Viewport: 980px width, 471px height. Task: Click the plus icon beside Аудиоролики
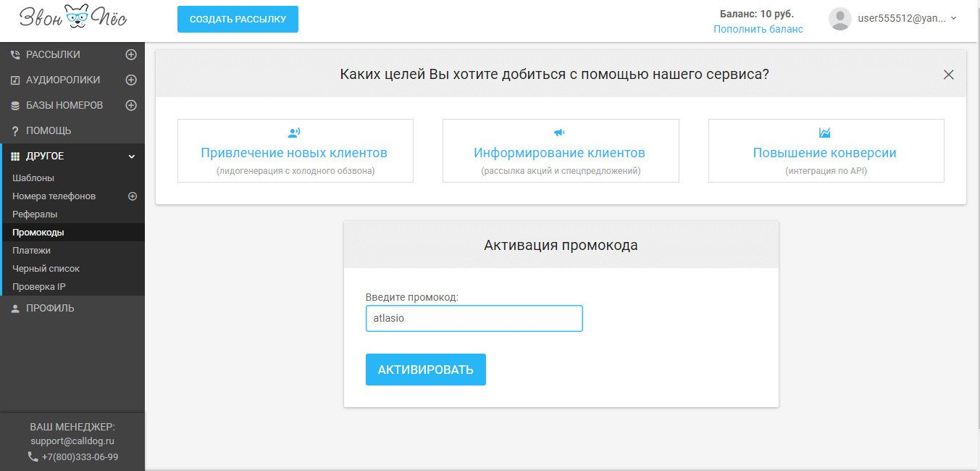(131, 80)
